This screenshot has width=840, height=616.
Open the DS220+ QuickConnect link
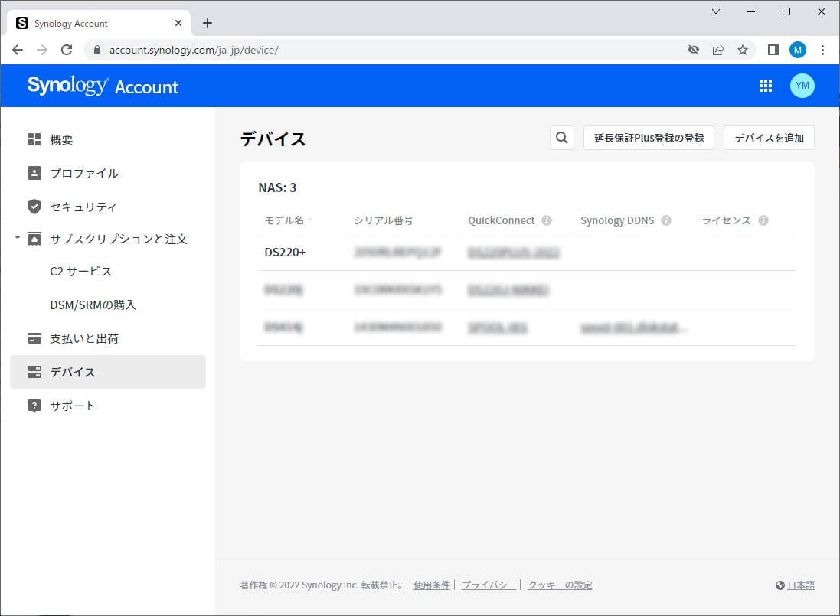click(x=513, y=253)
